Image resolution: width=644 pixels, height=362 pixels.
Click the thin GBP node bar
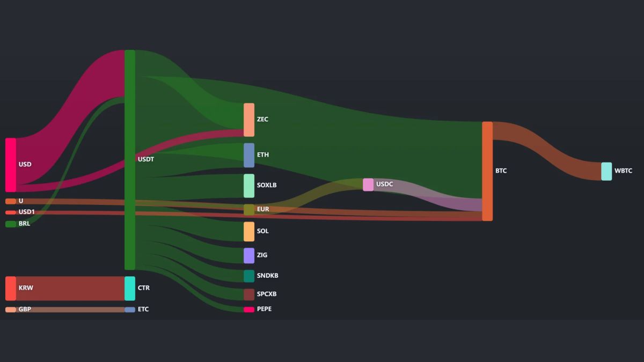pyautogui.click(x=11, y=309)
